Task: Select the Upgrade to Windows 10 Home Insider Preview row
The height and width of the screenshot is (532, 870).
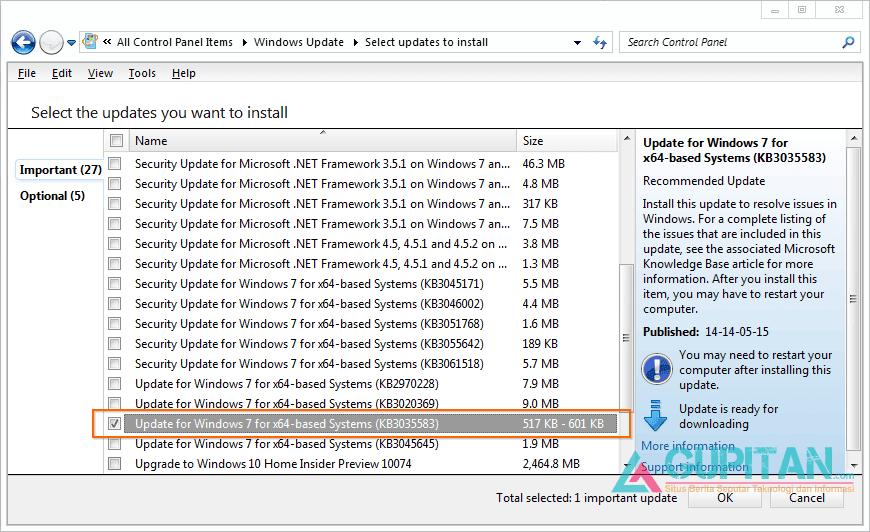Action: coord(273,464)
